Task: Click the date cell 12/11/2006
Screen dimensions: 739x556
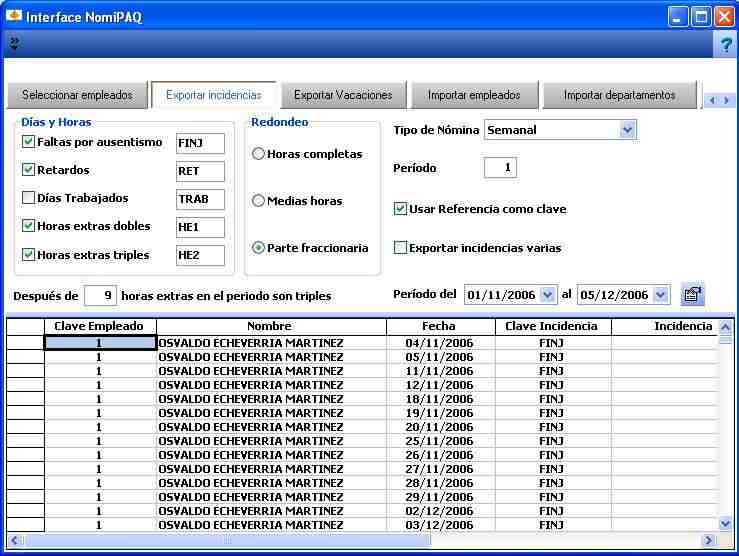Action: point(439,385)
